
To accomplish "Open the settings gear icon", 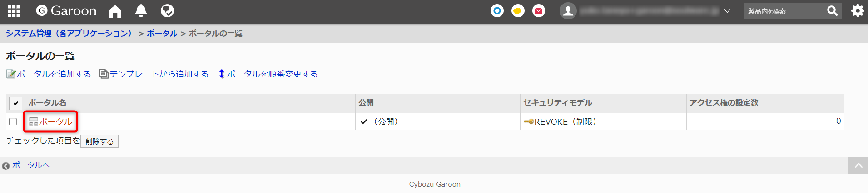I will [x=858, y=11].
